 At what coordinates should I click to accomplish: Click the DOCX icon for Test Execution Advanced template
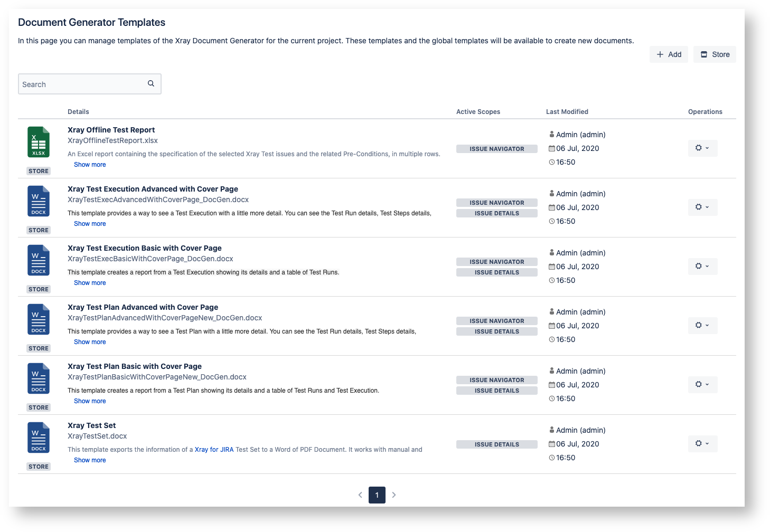pos(39,201)
